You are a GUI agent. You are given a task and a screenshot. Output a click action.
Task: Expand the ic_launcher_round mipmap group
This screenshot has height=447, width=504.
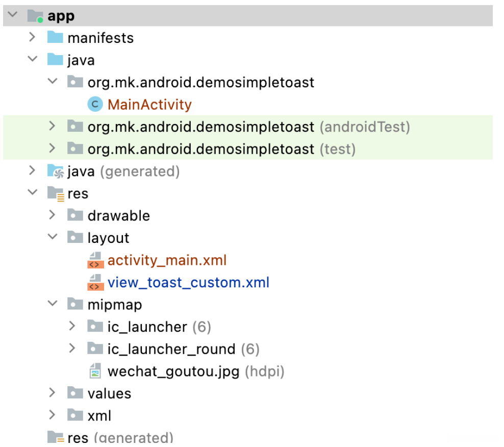click(72, 349)
